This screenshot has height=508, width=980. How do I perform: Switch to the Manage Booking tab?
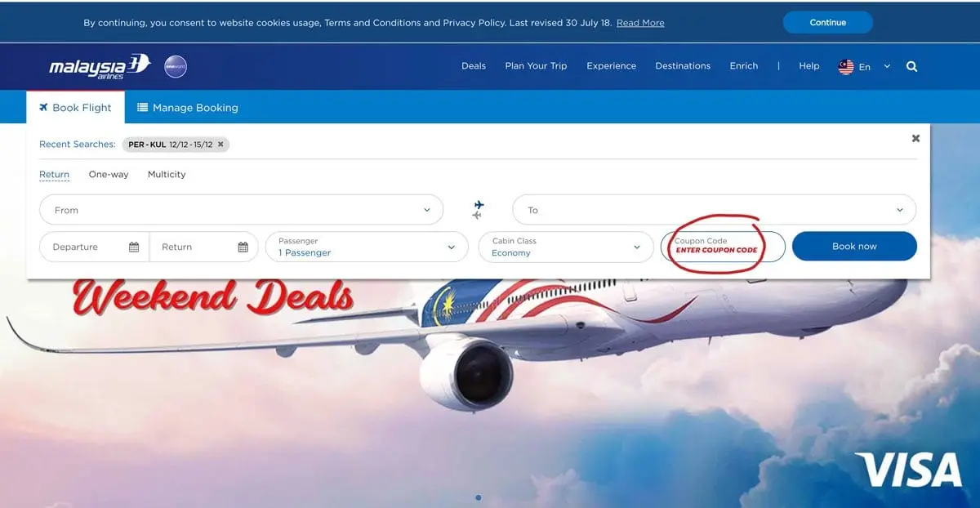point(188,108)
